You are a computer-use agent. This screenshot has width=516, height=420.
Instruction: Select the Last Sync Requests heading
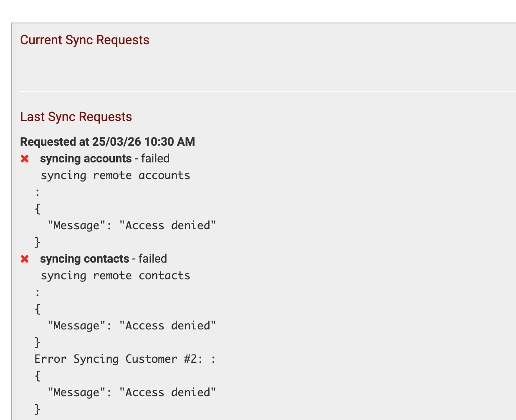click(x=76, y=117)
